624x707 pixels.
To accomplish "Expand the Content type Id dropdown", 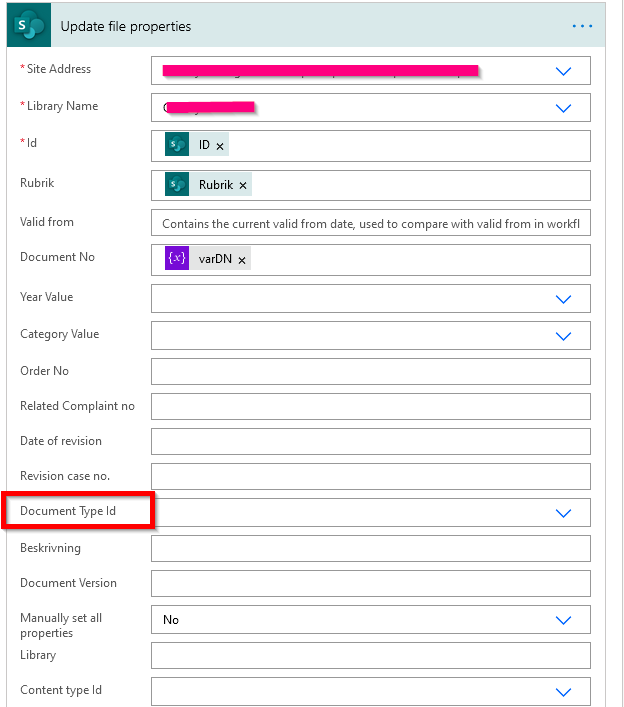I will pyautogui.click(x=563, y=691).
